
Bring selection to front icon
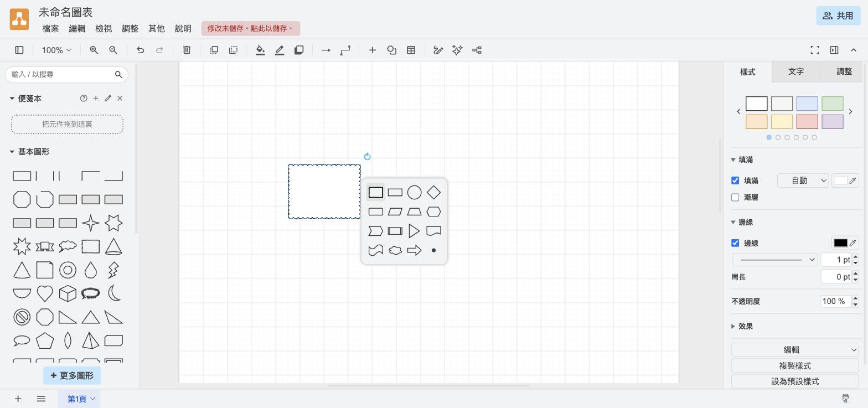tap(214, 50)
